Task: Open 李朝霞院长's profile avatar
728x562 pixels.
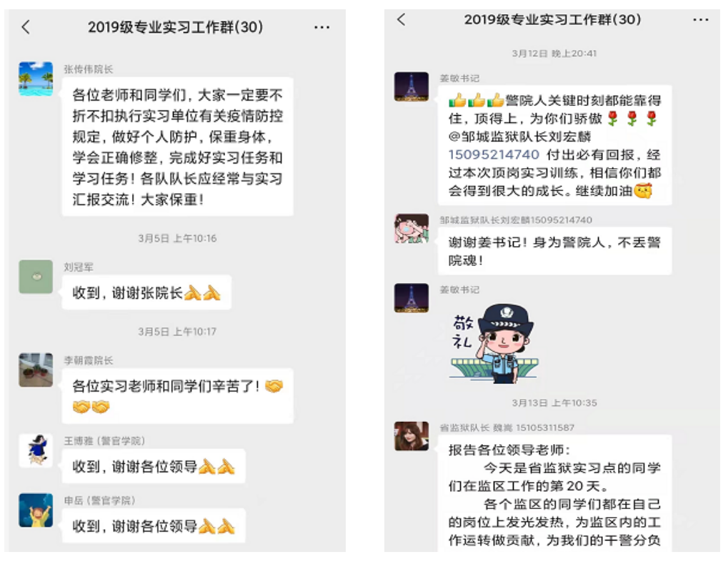Action: [36, 370]
